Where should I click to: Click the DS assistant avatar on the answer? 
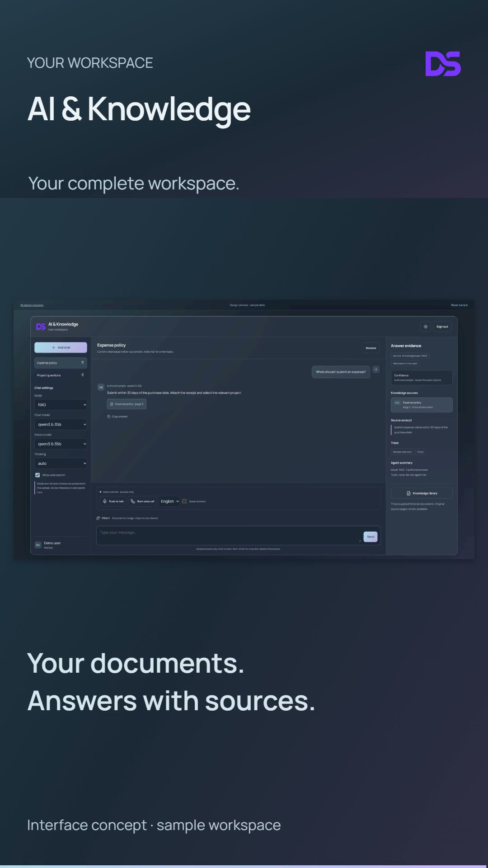[x=101, y=387]
